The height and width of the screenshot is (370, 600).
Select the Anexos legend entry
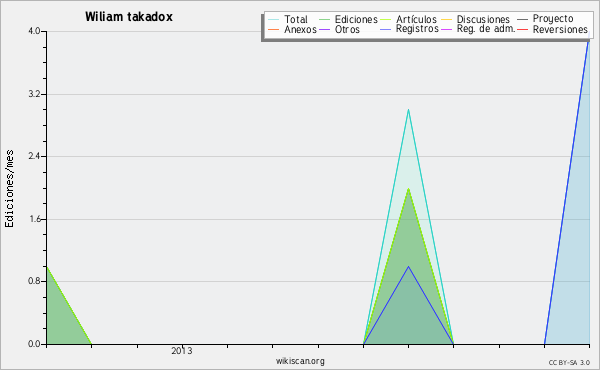pyautogui.click(x=292, y=29)
